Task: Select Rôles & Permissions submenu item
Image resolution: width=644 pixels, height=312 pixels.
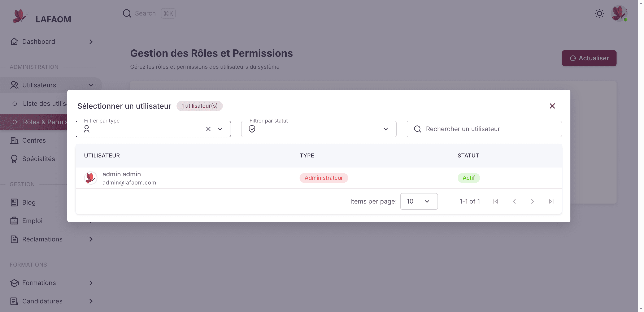Action: pos(34,122)
